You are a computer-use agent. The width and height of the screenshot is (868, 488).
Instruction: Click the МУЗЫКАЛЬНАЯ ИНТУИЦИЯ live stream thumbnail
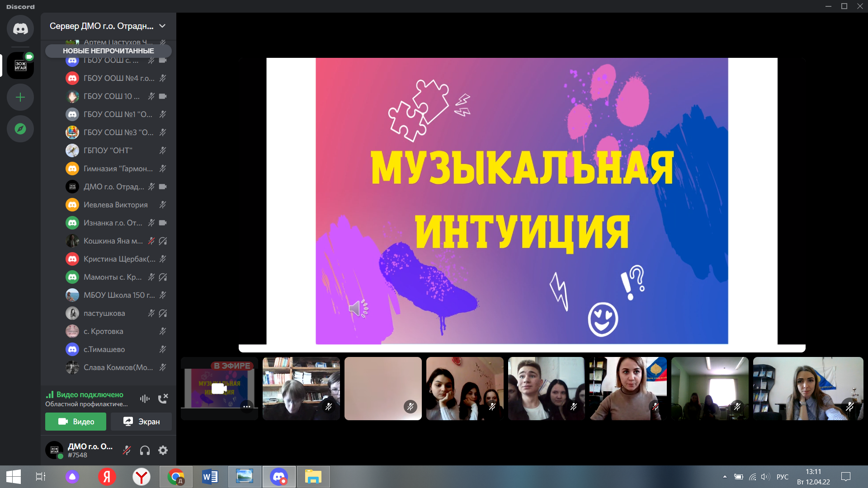coord(219,388)
